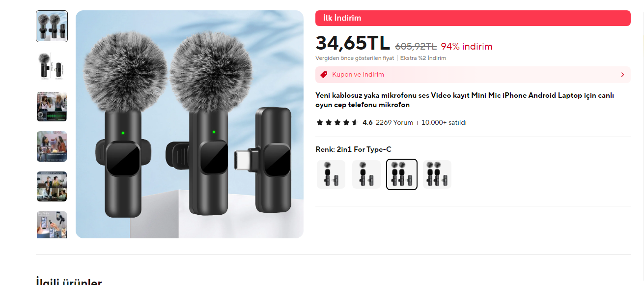Screen dimensions: 644x285
Task: Open the Kupon ve indirim text
Action: tap(358, 75)
